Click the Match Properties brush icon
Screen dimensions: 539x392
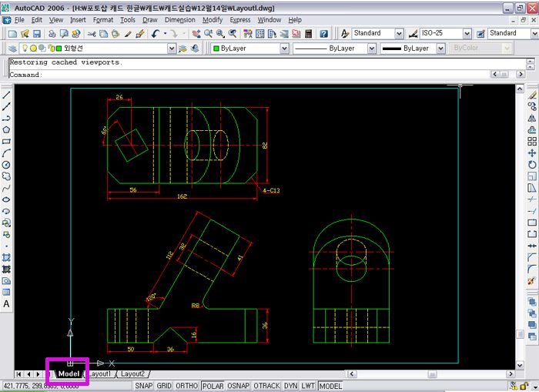[128, 34]
